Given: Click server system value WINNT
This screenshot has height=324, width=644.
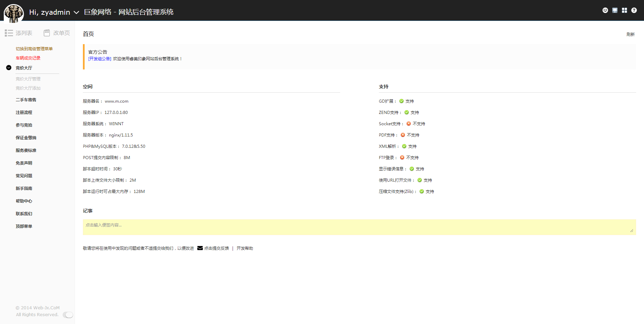Looking at the screenshot, I should pos(116,124).
